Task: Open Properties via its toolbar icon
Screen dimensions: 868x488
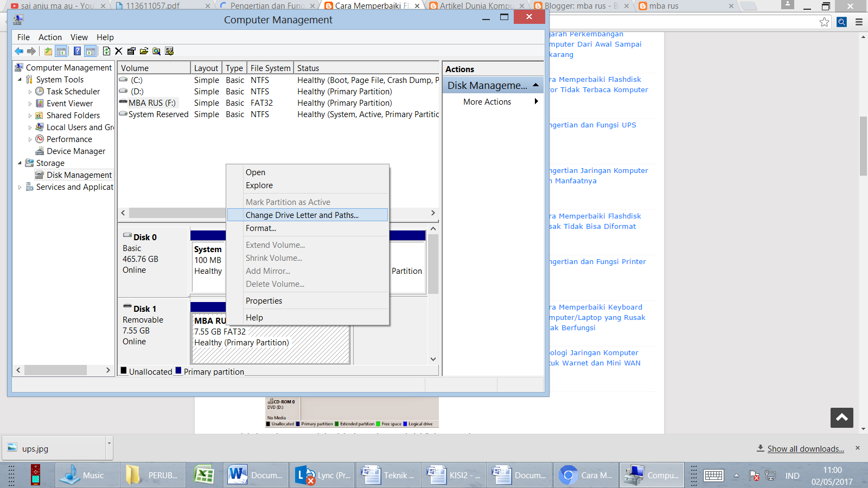Action: (131, 51)
